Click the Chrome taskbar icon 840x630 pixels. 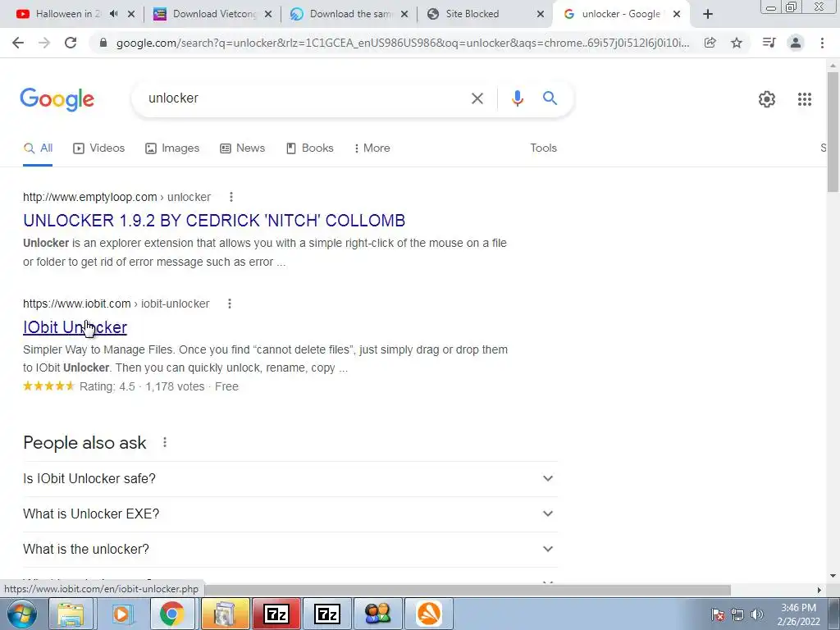coord(171,614)
